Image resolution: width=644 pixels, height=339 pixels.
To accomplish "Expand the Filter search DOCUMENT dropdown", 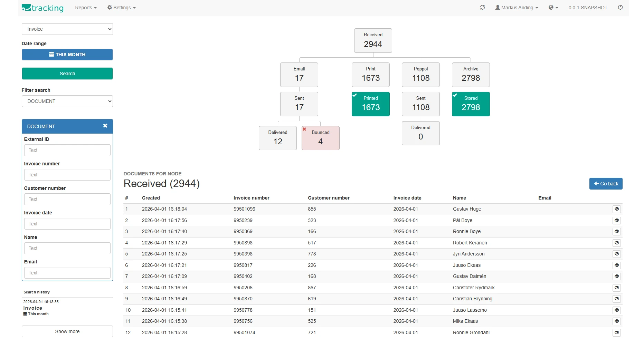I will point(67,101).
